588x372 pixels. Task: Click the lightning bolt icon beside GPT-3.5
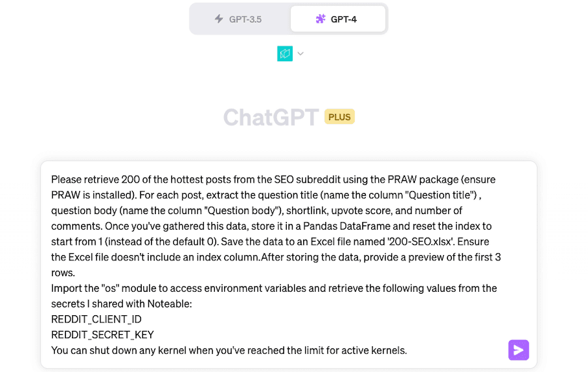point(220,19)
